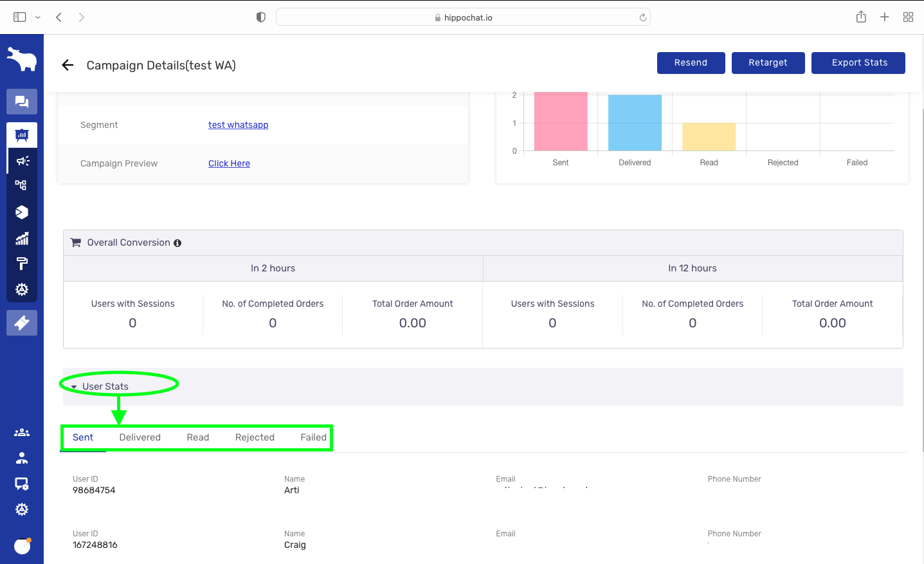Open the chat conversations icon in sidebar

[22, 102]
